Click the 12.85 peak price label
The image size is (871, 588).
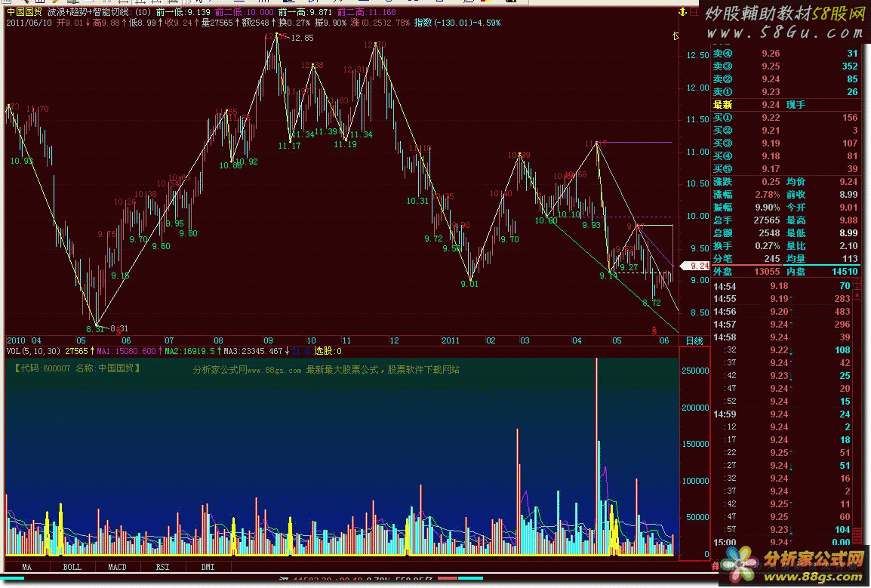[302, 38]
